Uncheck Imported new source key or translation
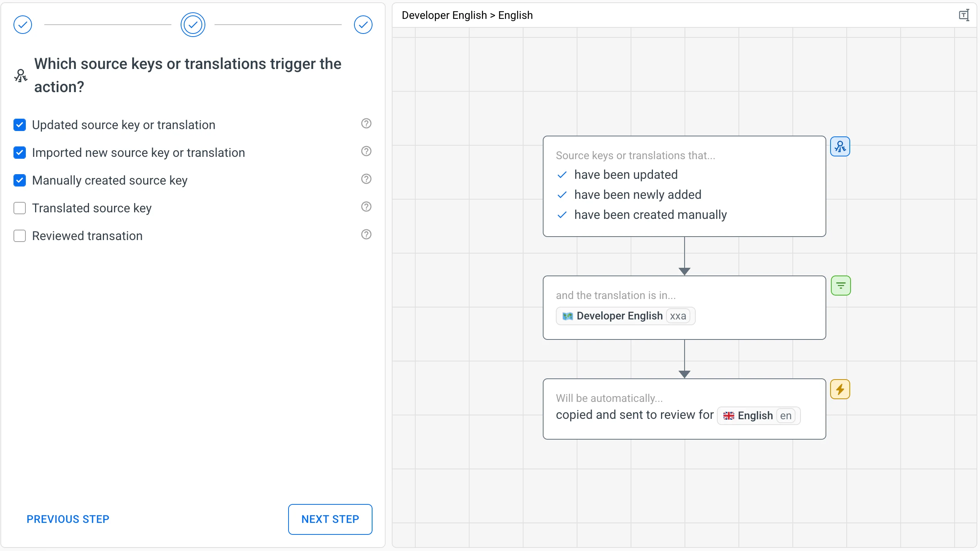Screen dimensions: 980x551 (x=20, y=153)
